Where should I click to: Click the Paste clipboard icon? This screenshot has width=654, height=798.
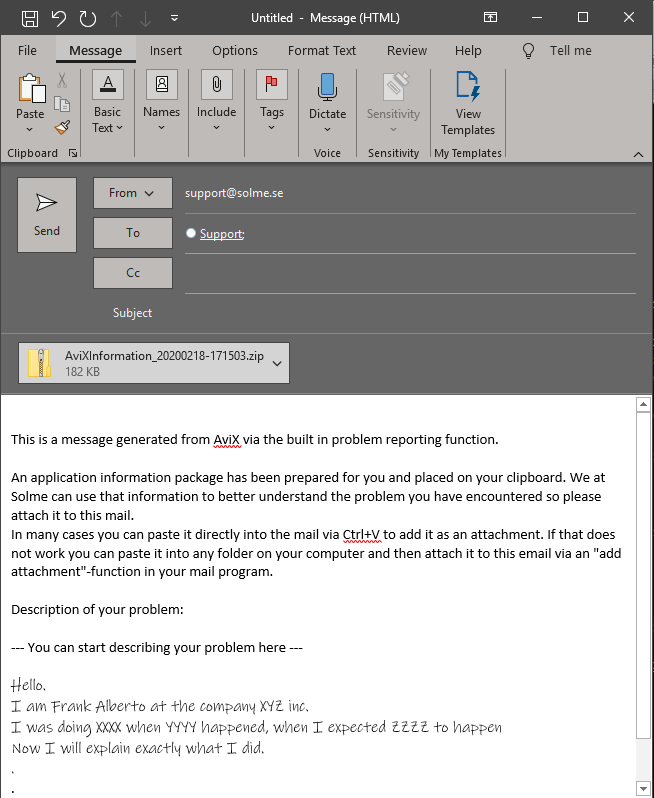pyautogui.click(x=30, y=88)
